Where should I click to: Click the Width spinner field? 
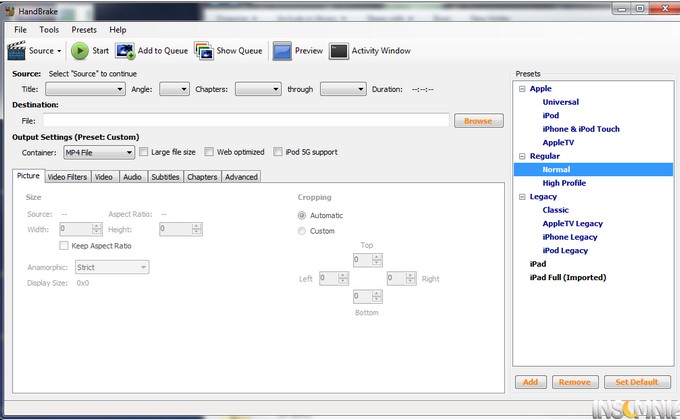[x=80, y=229]
